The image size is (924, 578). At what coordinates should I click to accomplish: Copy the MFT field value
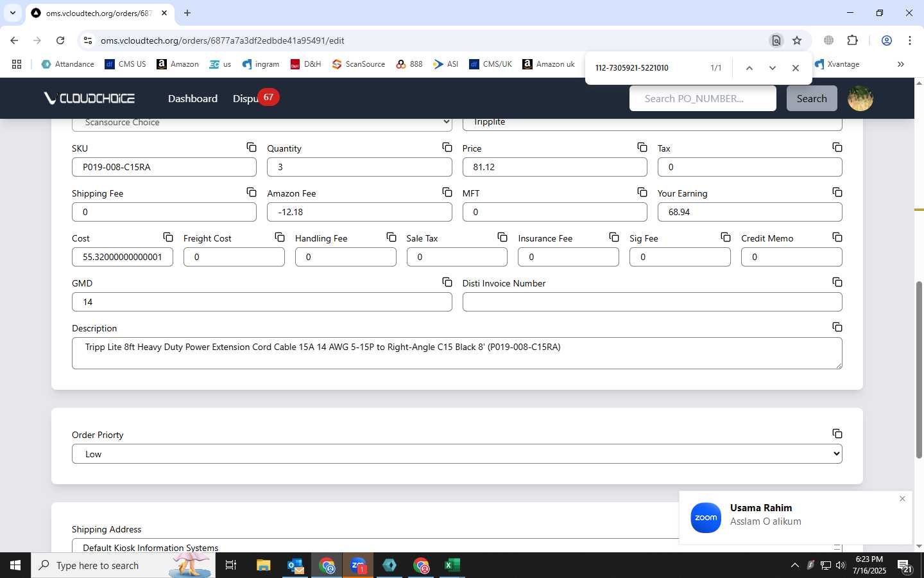[642, 193]
